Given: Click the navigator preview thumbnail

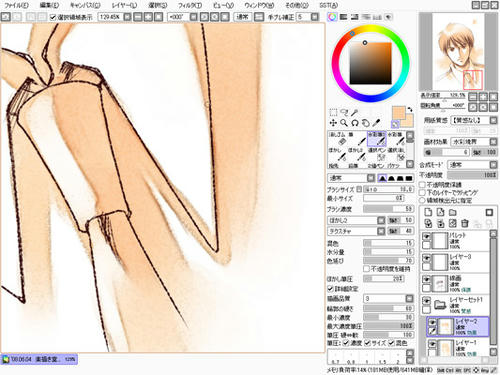Looking at the screenshot, I should [x=458, y=52].
